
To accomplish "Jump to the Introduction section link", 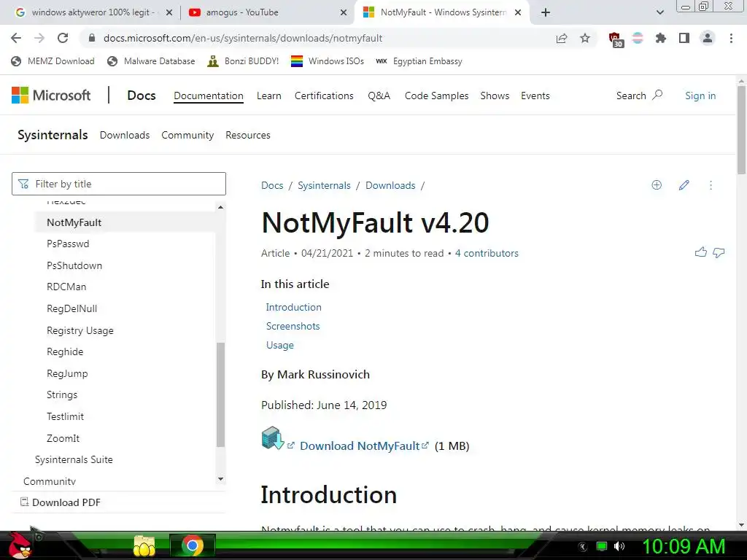I will click(x=293, y=307).
